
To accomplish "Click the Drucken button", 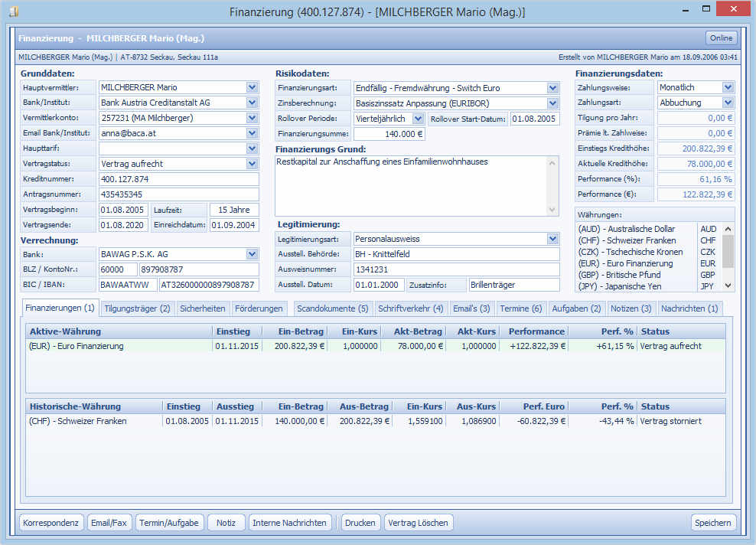I will click(360, 523).
